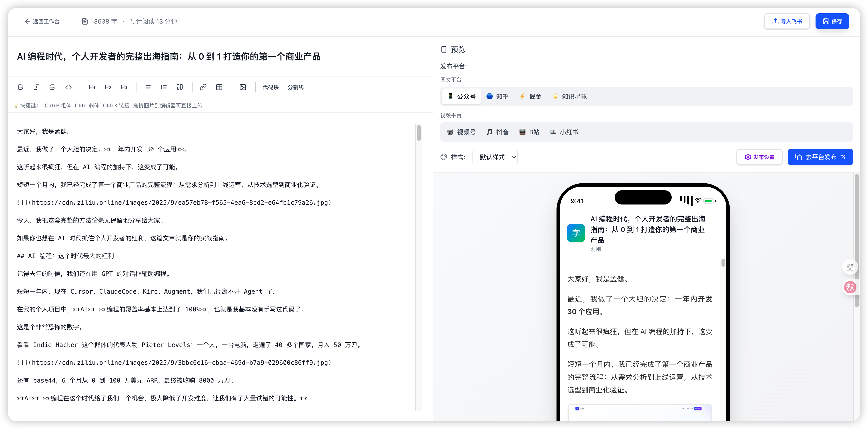
Task: Enable 掘金 platform for publishing
Action: click(530, 96)
